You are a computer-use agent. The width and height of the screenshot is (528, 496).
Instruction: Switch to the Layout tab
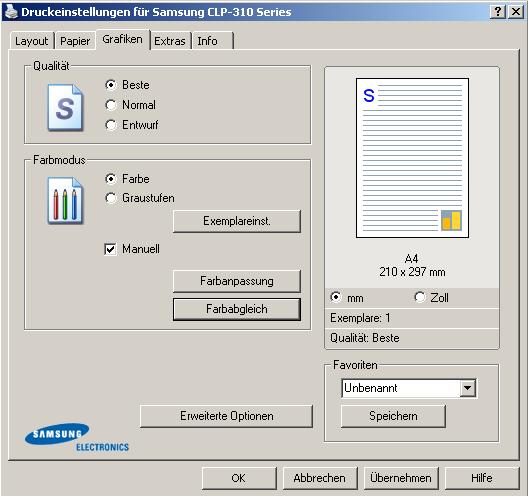(x=31, y=41)
